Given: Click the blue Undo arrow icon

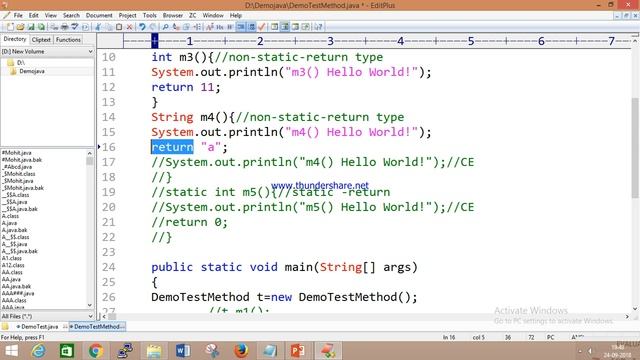Looking at the screenshot, I should (142, 27).
